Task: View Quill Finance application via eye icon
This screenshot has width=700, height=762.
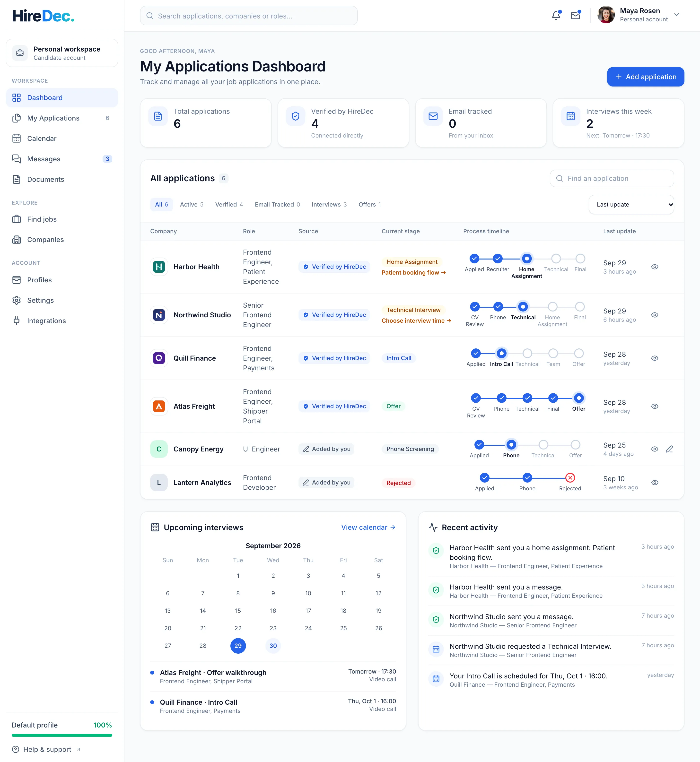Action: [655, 358]
